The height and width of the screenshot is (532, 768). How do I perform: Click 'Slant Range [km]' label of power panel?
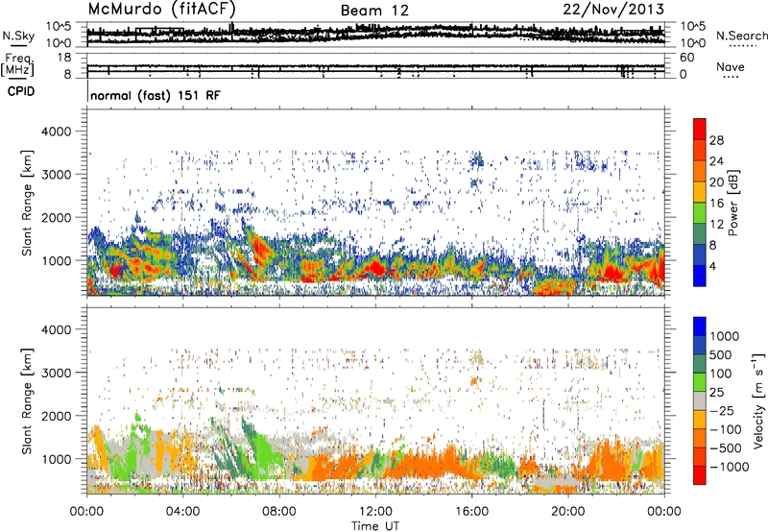click(x=27, y=203)
